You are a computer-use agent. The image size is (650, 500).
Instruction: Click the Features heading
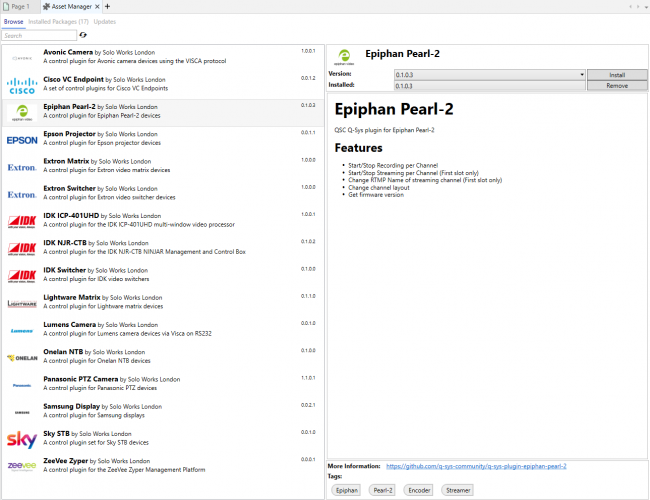[x=359, y=148]
